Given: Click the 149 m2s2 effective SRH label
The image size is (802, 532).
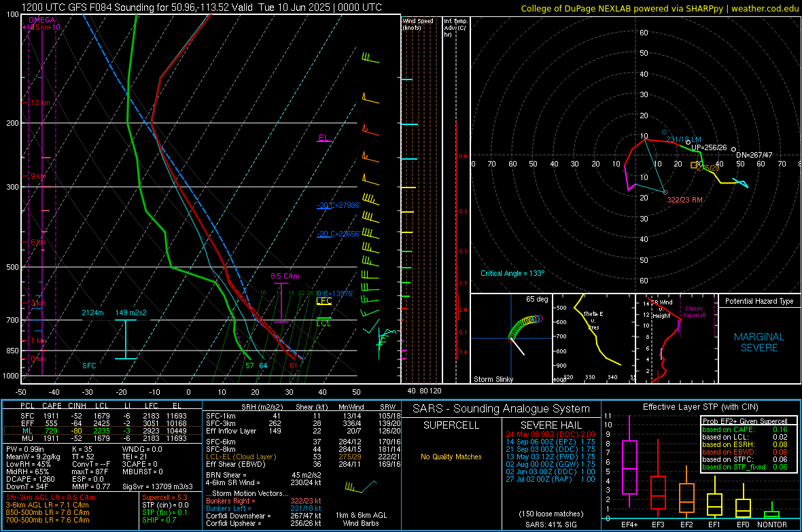Looking at the screenshot, I should pos(130,313).
